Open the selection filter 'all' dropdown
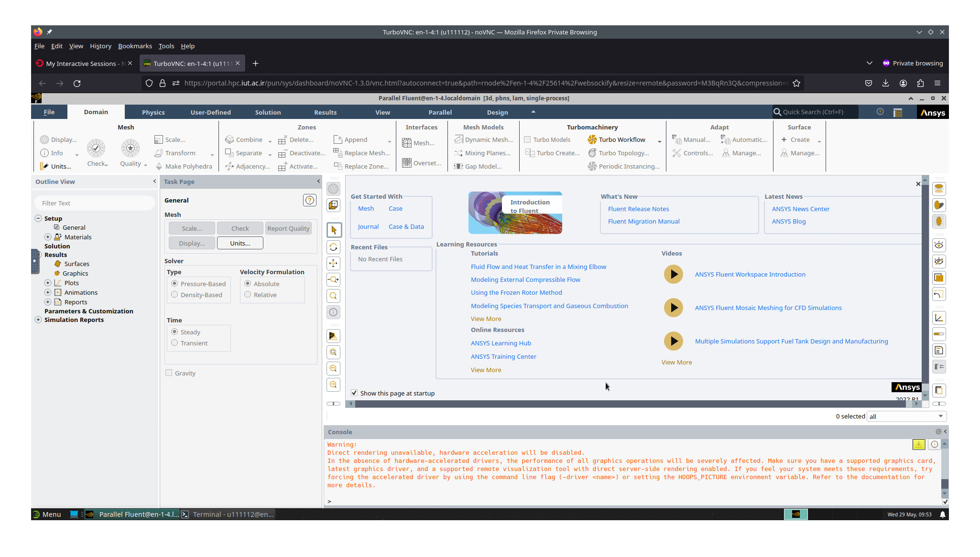The height and width of the screenshot is (557, 980). tap(906, 417)
